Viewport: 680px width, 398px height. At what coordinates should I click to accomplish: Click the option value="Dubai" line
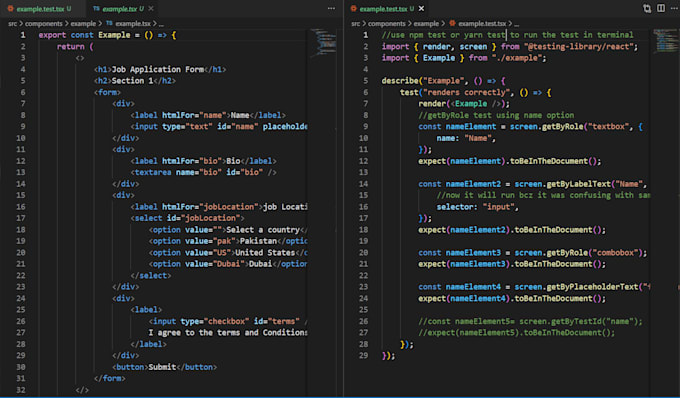pyautogui.click(x=228, y=264)
